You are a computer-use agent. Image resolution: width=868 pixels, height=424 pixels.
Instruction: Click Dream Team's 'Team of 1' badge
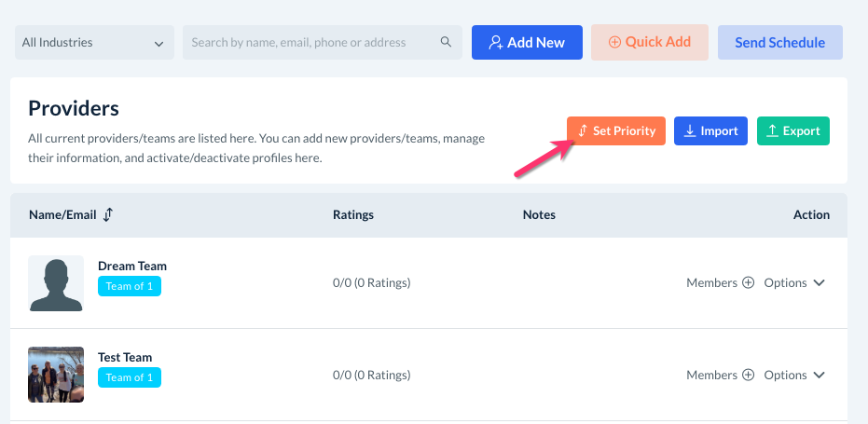click(x=130, y=286)
